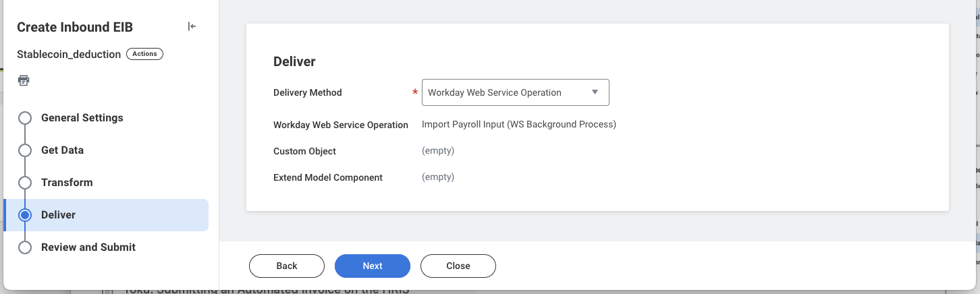Image resolution: width=980 pixels, height=294 pixels.
Task: Select the Get Data step circle
Action: point(25,150)
